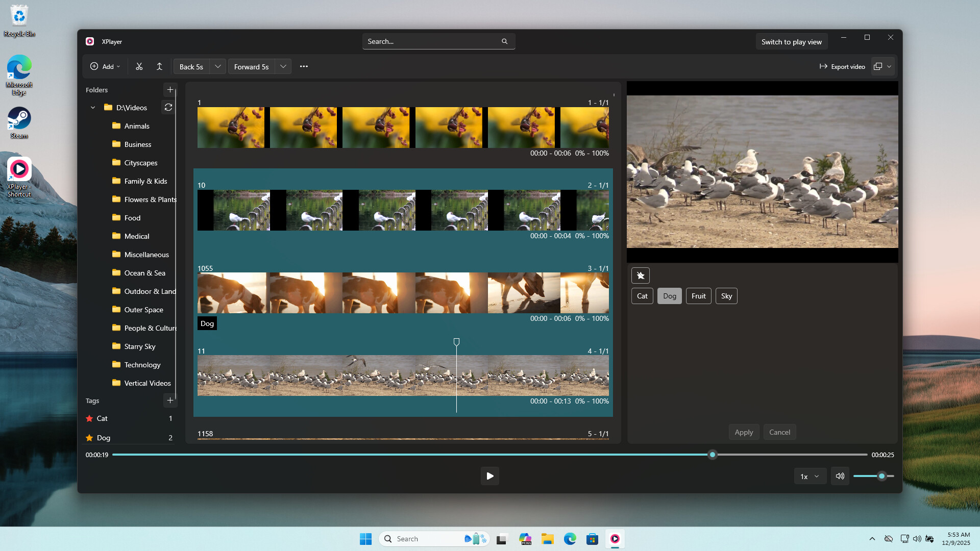Open the playback speed 1x dropdown
The height and width of the screenshot is (551, 980).
coord(810,477)
